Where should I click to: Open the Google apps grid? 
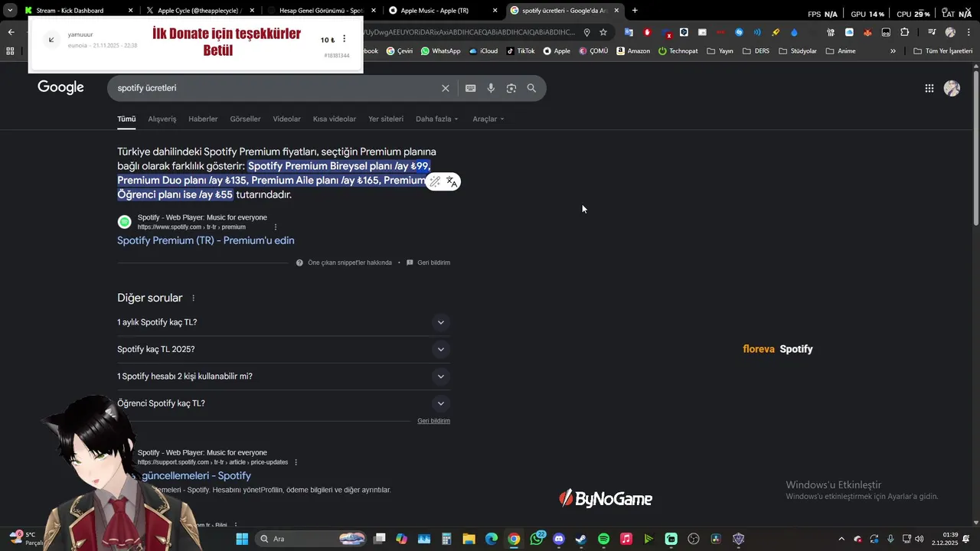pyautogui.click(x=929, y=88)
